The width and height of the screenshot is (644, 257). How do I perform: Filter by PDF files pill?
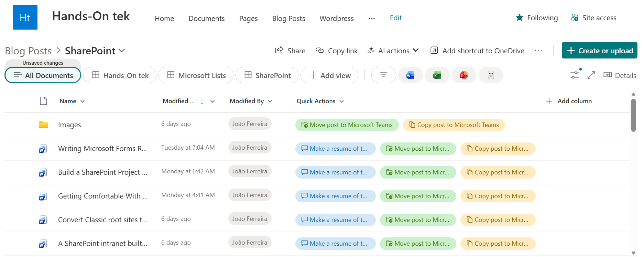click(x=491, y=75)
